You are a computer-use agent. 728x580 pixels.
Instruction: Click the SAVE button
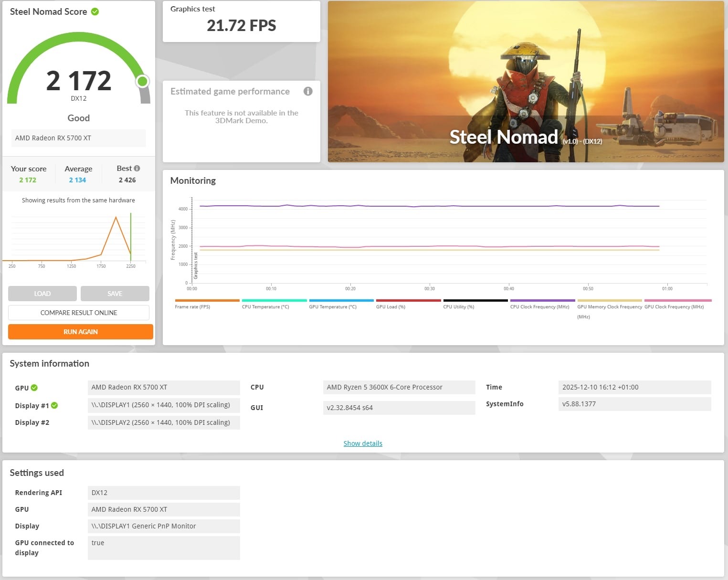(x=115, y=294)
